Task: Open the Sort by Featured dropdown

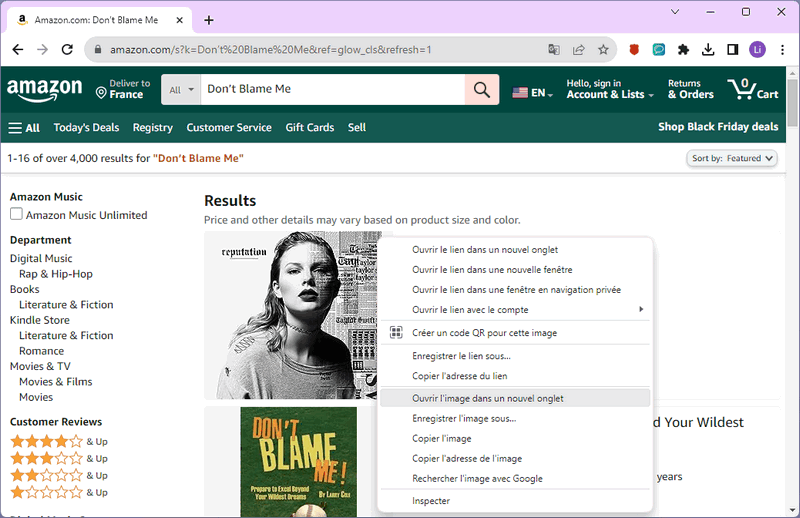Action: 732,158
